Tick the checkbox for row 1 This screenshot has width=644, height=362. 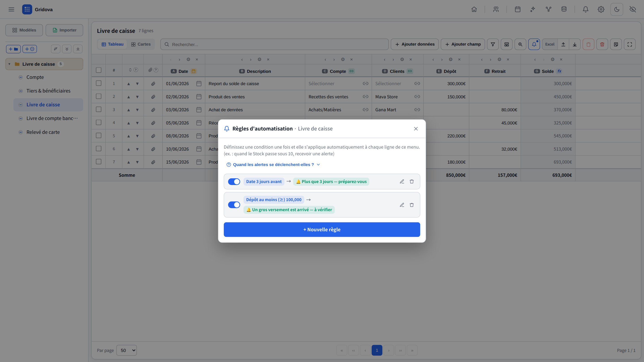click(98, 83)
